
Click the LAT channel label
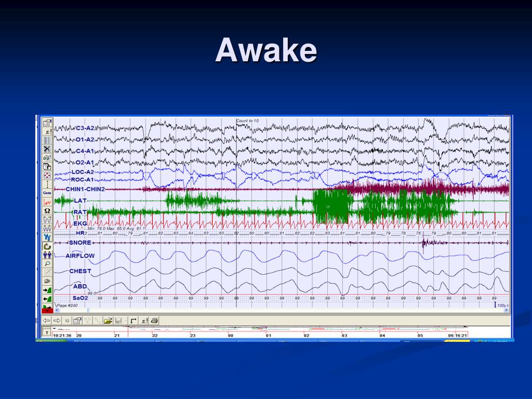click(81, 201)
